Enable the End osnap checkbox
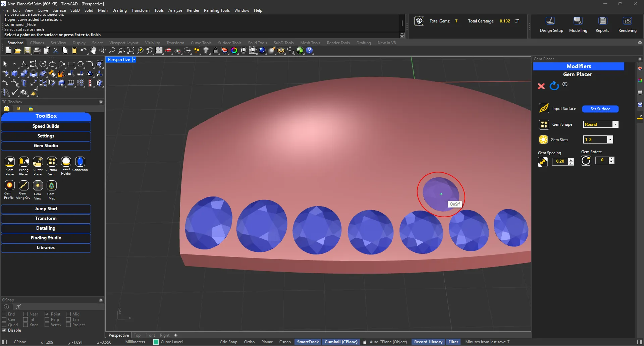This screenshot has height=346, width=644. pos(4,314)
